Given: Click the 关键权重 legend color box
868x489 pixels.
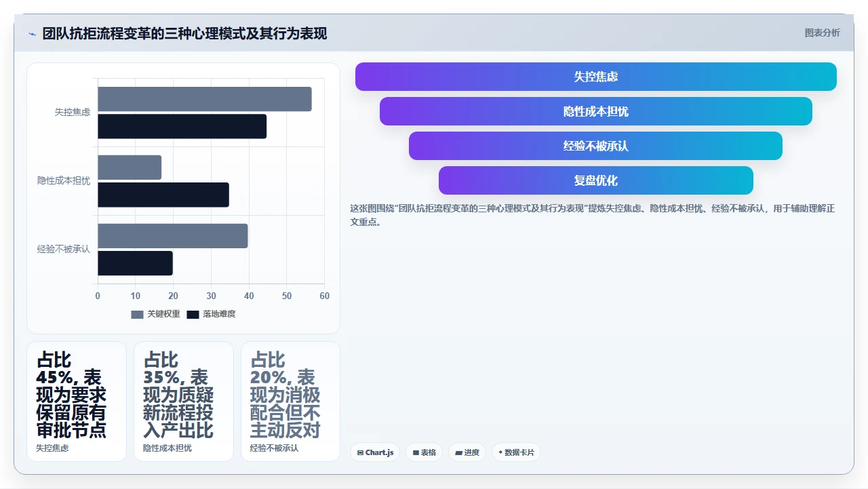Looking at the screenshot, I should (x=137, y=315).
